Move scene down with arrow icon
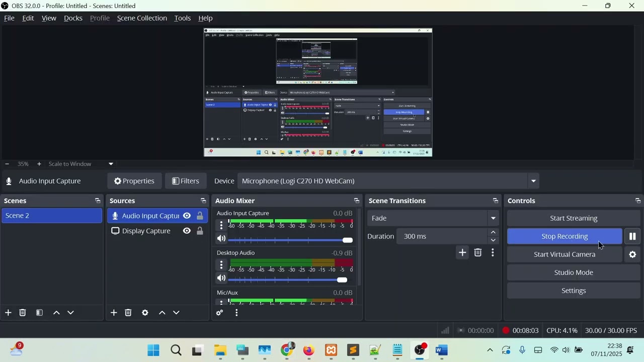Viewport: 644px width, 362px height. pyautogui.click(x=71, y=313)
